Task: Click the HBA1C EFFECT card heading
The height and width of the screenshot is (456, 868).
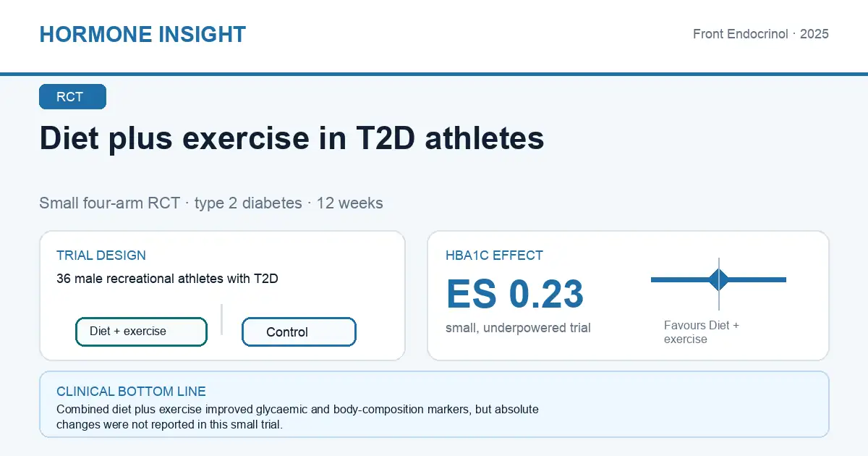Action: (494, 256)
